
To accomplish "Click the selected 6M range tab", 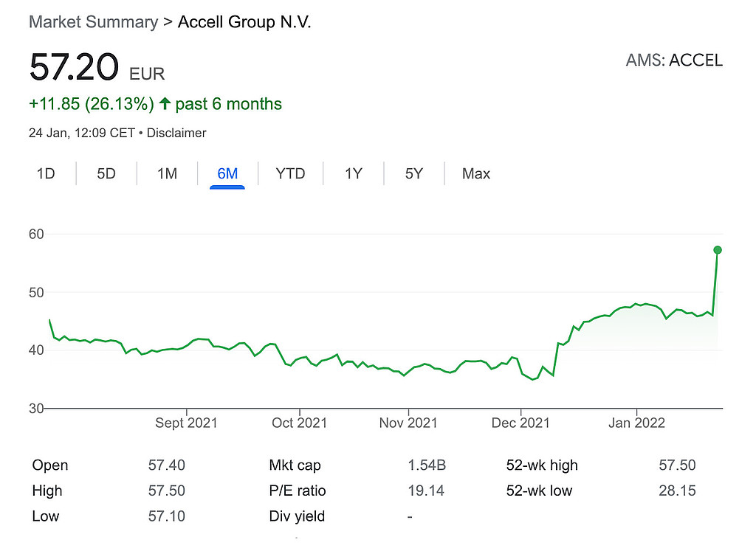I will (x=227, y=174).
